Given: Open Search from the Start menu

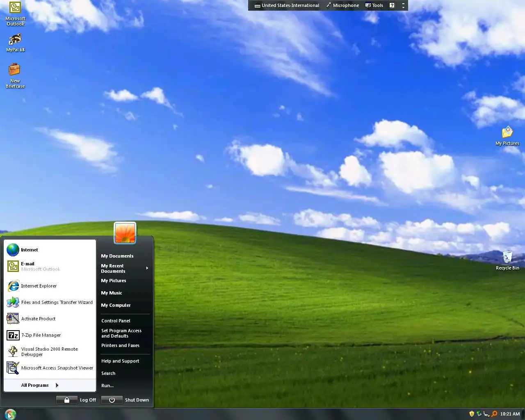Looking at the screenshot, I should [x=125, y=373].
